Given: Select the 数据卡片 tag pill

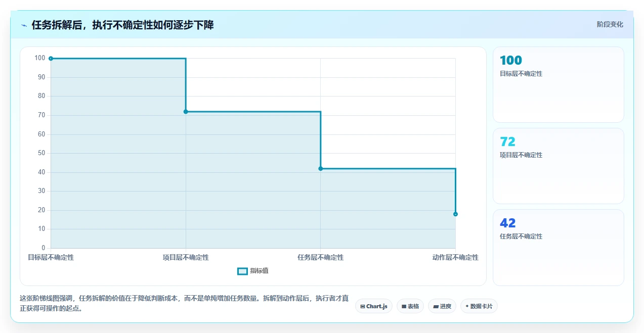Looking at the screenshot, I should (x=479, y=306).
